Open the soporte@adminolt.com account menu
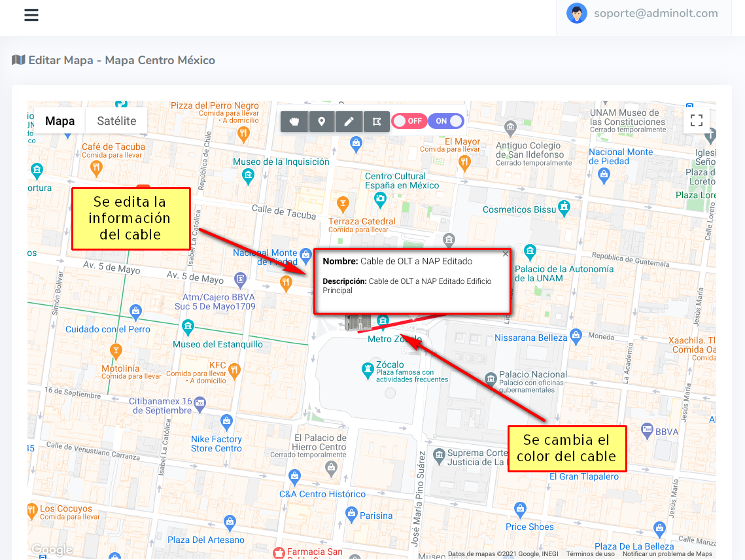The height and width of the screenshot is (560, 745). [x=655, y=13]
